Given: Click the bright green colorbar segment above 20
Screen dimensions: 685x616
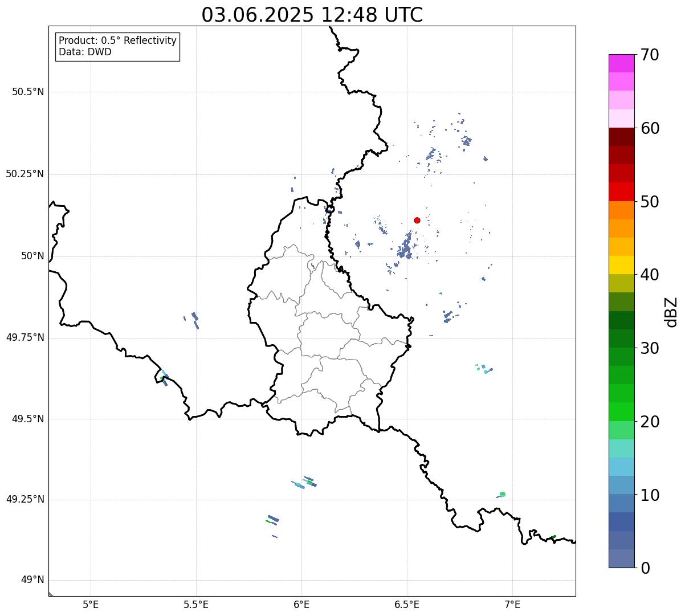Looking at the screenshot, I should (x=621, y=411).
